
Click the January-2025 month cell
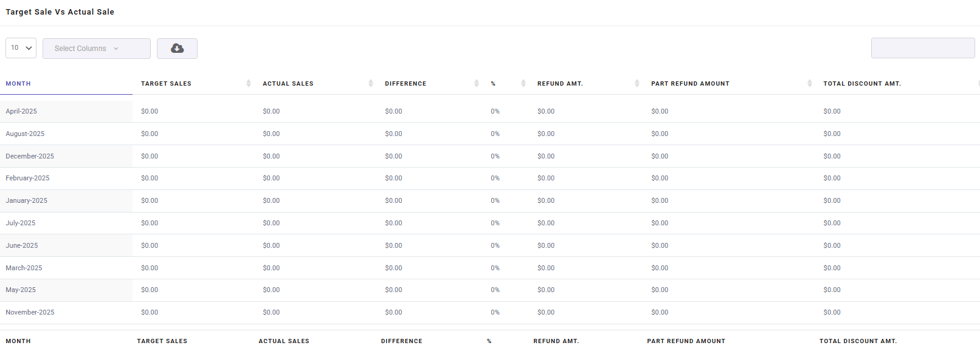click(x=26, y=201)
